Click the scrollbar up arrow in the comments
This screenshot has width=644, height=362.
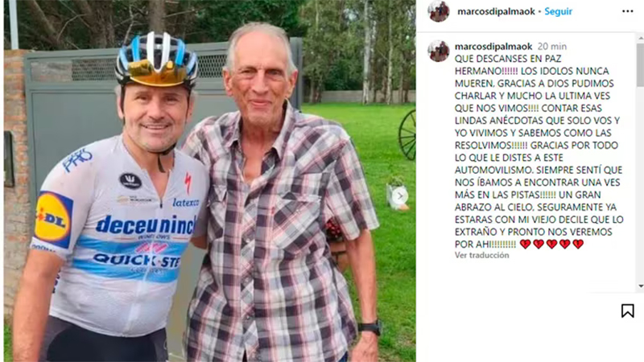pos(640,38)
